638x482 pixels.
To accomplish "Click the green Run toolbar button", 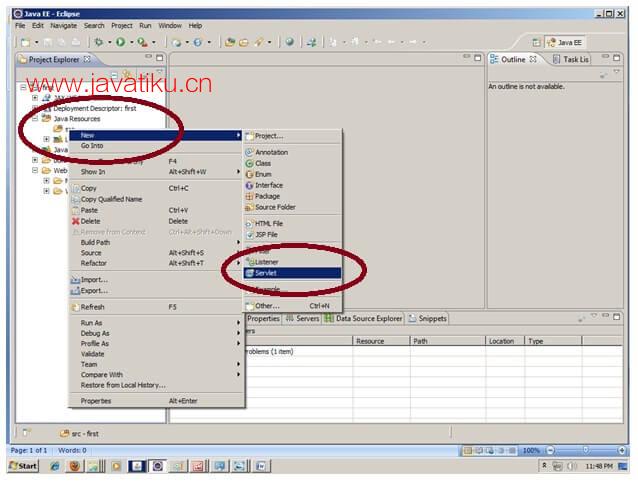I will click(120, 42).
